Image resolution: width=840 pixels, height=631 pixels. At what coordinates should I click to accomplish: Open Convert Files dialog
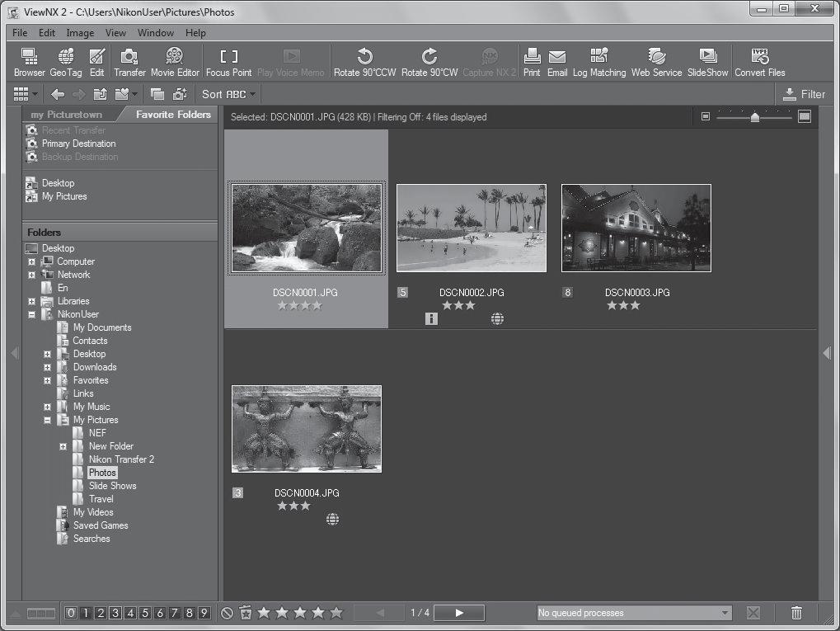(x=760, y=62)
